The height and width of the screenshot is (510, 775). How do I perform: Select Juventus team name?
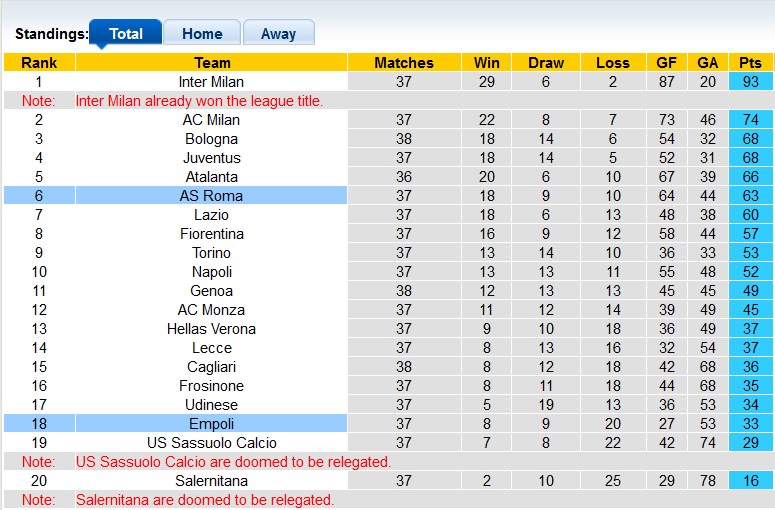point(211,158)
